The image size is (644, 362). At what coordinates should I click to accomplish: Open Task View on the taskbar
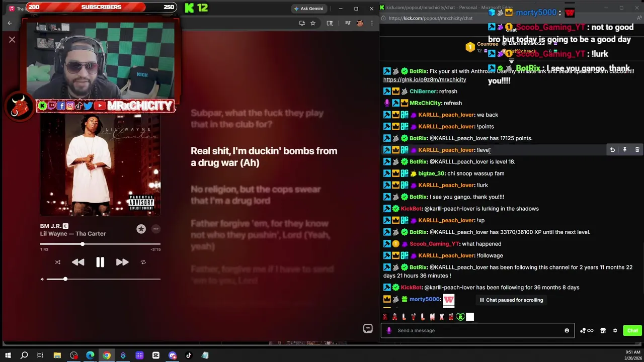pyautogui.click(x=40, y=355)
